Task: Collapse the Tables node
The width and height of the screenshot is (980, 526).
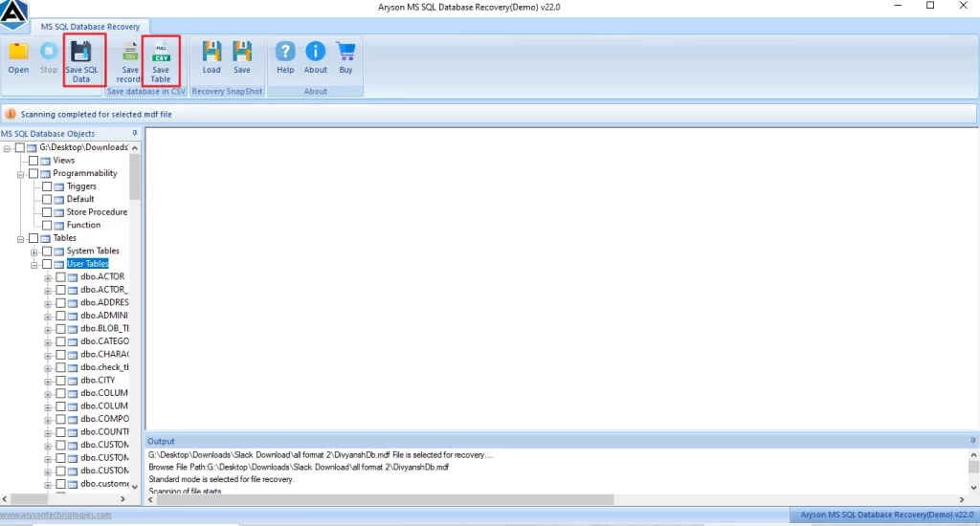Action: 21,239
